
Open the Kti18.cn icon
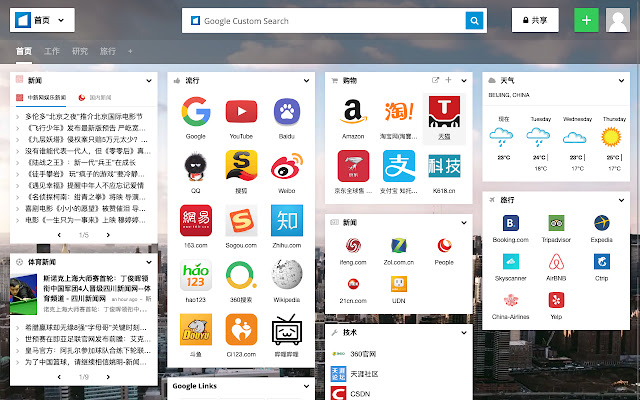point(444,166)
